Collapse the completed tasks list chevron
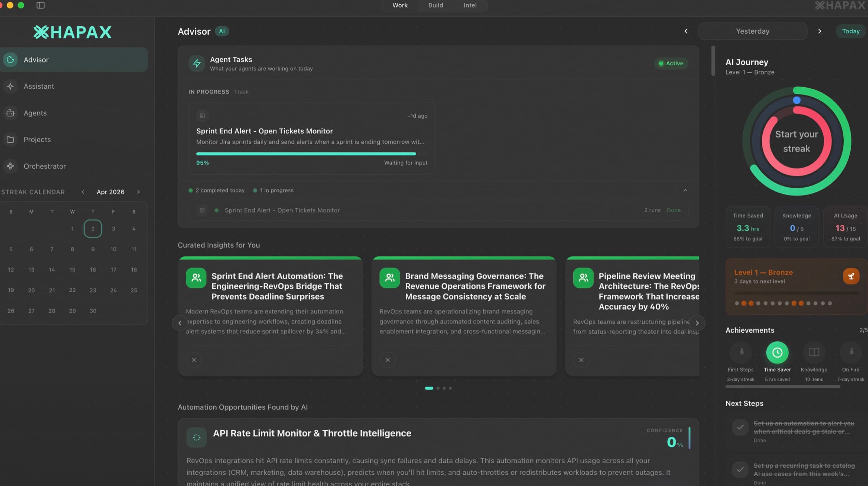 coord(685,190)
